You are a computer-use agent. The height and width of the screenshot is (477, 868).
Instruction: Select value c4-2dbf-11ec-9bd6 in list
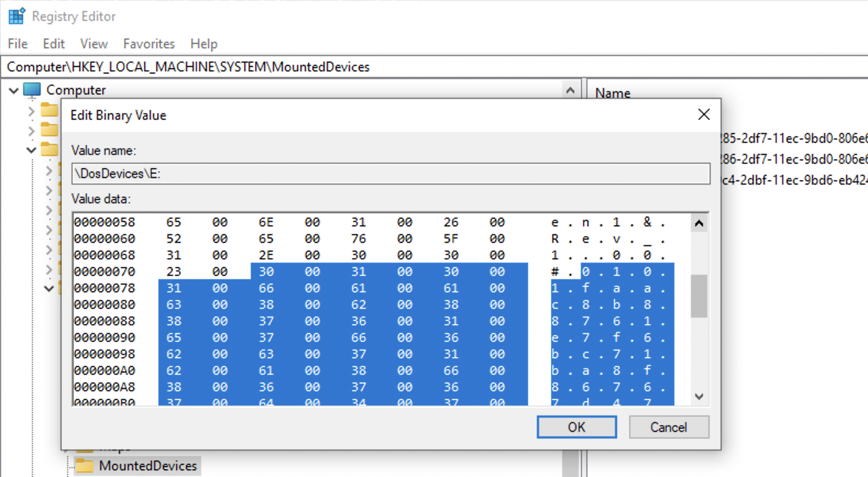point(795,180)
